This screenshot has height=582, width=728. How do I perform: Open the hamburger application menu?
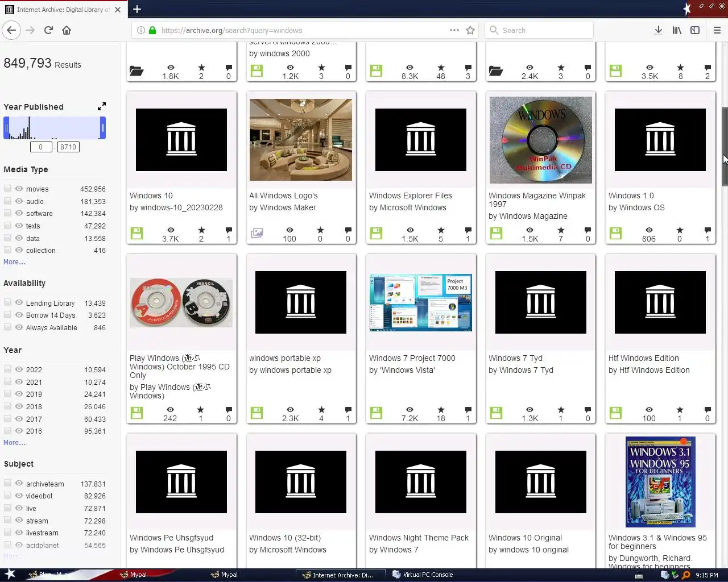tap(717, 30)
